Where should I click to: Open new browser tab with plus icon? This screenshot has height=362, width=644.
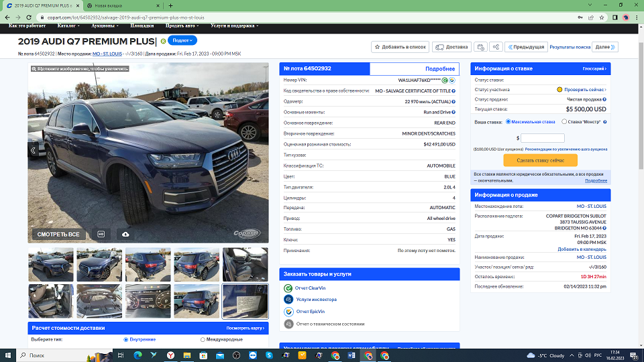pos(170,6)
